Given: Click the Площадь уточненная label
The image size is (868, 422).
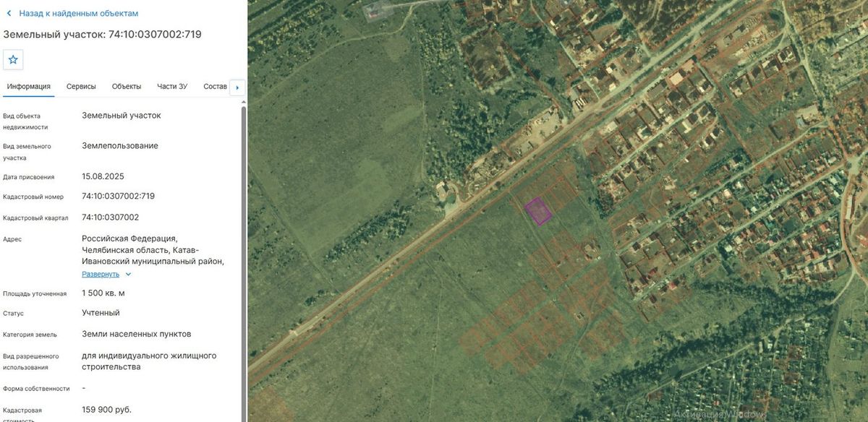Looking at the screenshot, I should pyautogui.click(x=35, y=293).
